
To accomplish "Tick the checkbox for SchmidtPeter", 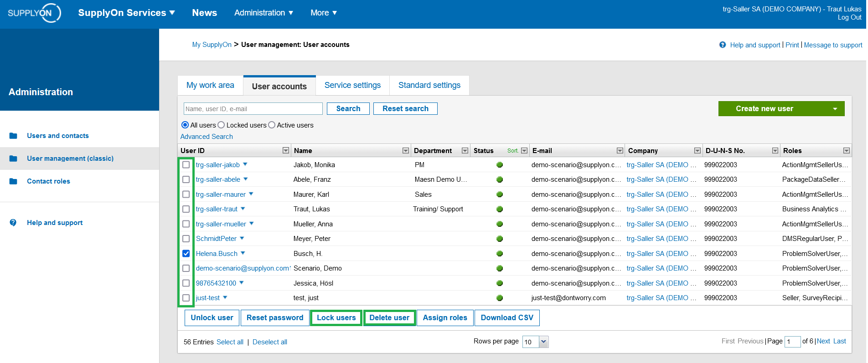I will coord(186,239).
